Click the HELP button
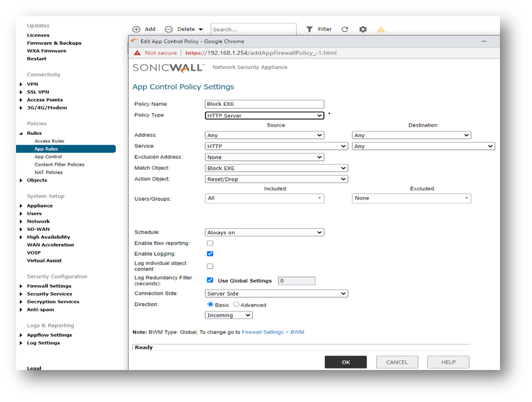532x402 pixels. (x=448, y=362)
